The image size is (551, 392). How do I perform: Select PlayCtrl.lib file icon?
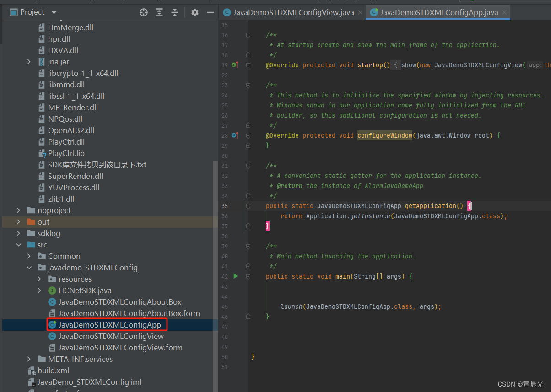(42, 153)
